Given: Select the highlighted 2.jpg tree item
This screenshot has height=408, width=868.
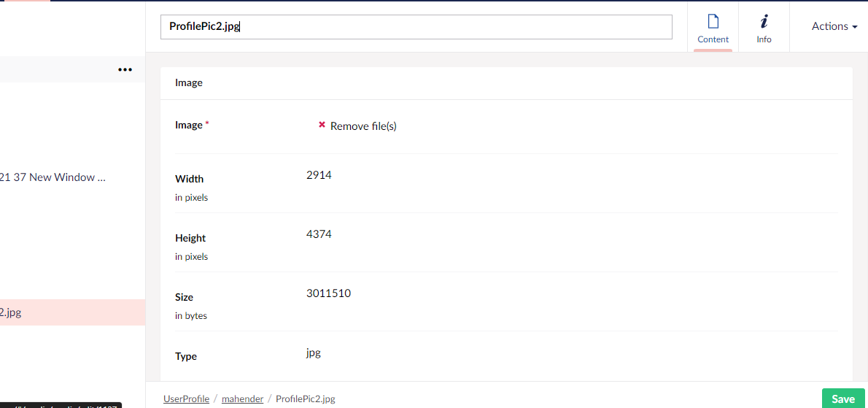Looking at the screenshot, I should [x=72, y=312].
